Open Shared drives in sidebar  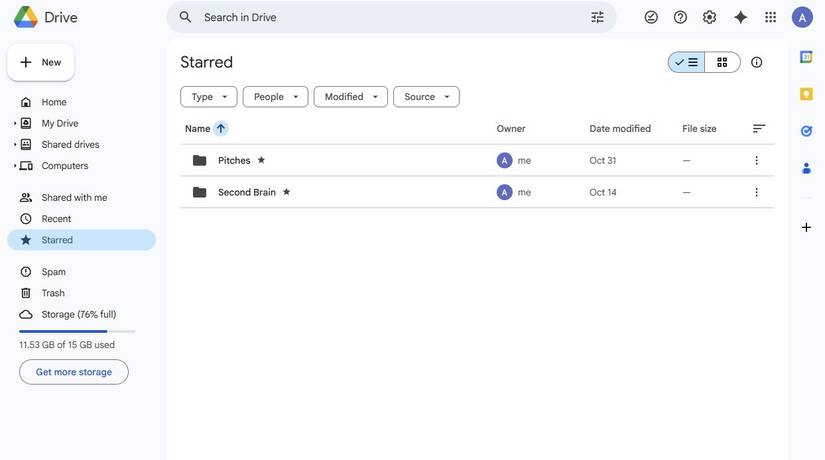click(71, 144)
